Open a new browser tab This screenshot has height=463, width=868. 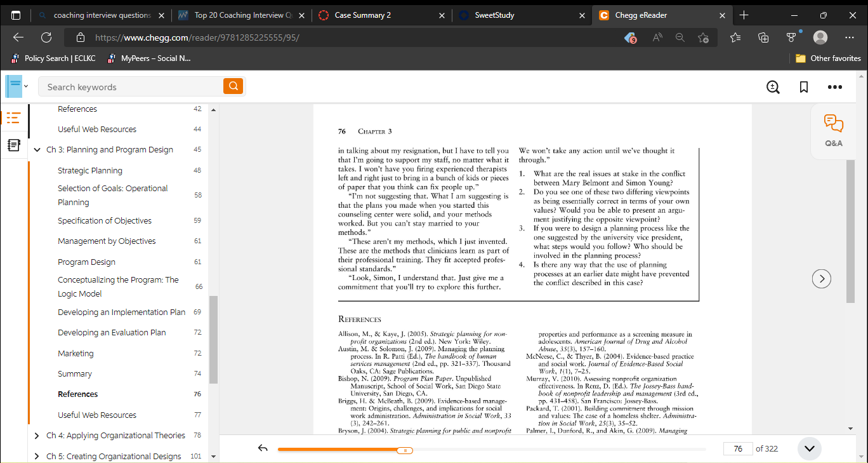coord(744,15)
